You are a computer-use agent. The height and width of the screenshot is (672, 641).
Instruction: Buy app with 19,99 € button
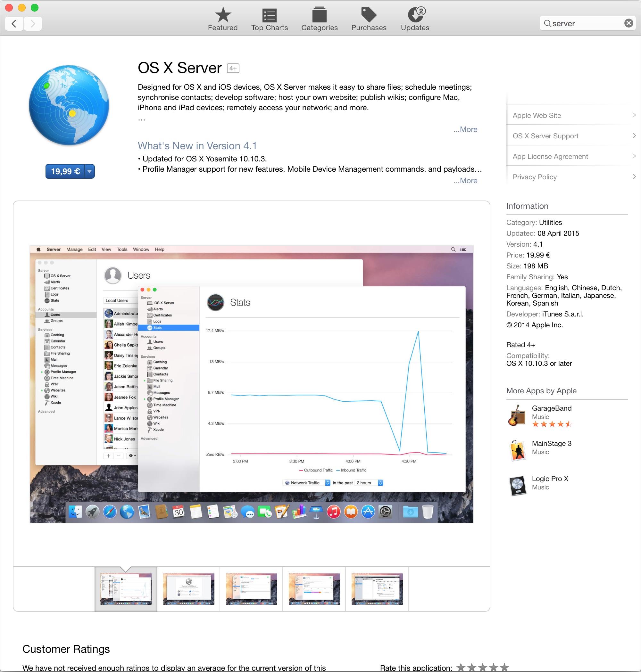click(x=65, y=171)
